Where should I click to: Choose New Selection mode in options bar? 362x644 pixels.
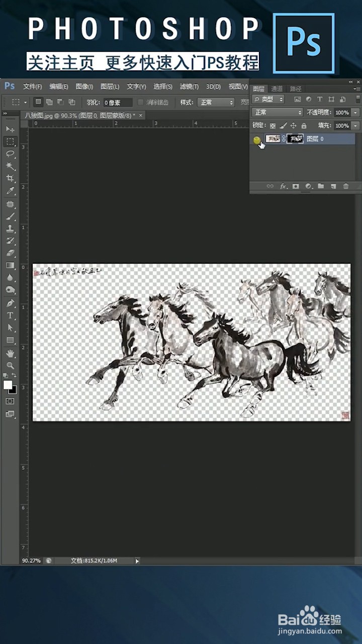38,102
